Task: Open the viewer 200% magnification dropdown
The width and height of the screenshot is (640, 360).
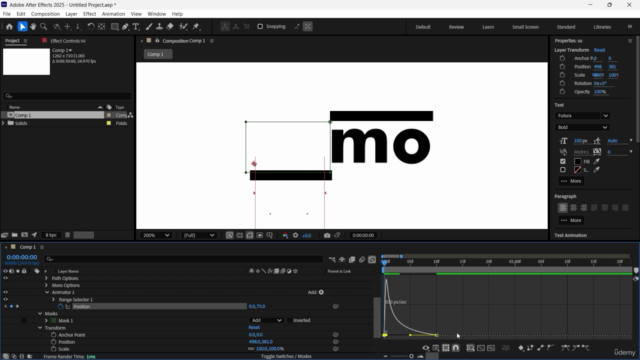Action: click(156, 236)
